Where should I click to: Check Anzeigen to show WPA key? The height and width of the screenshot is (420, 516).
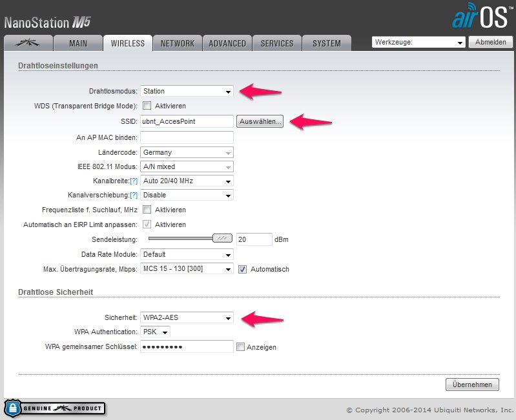240,346
